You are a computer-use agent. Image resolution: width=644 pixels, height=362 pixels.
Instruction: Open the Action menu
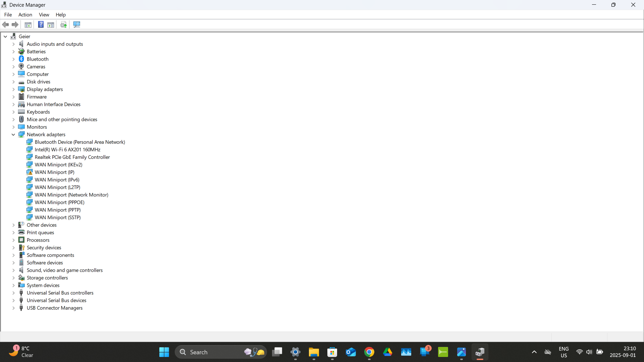point(25,15)
